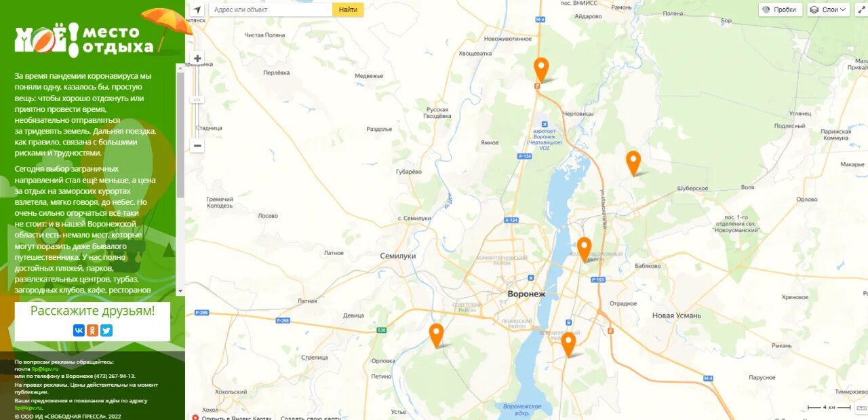The image size is (868, 420).
Task: Zoom out with the minus button
Action: click(197, 146)
